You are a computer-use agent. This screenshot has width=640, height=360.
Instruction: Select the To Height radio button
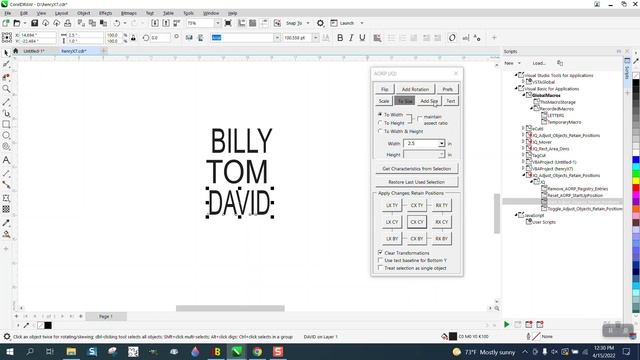pos(380,123)
